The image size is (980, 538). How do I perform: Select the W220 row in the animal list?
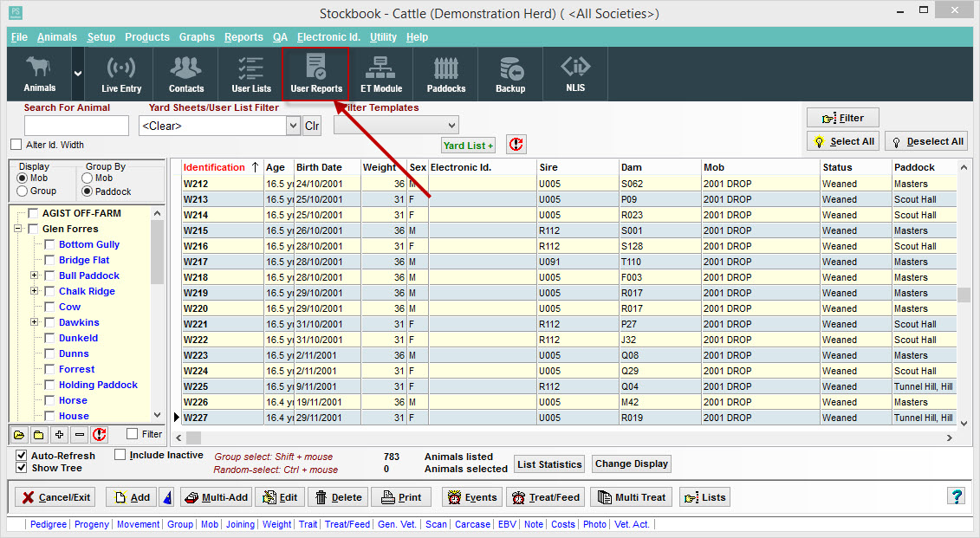(x=568, y=308)
